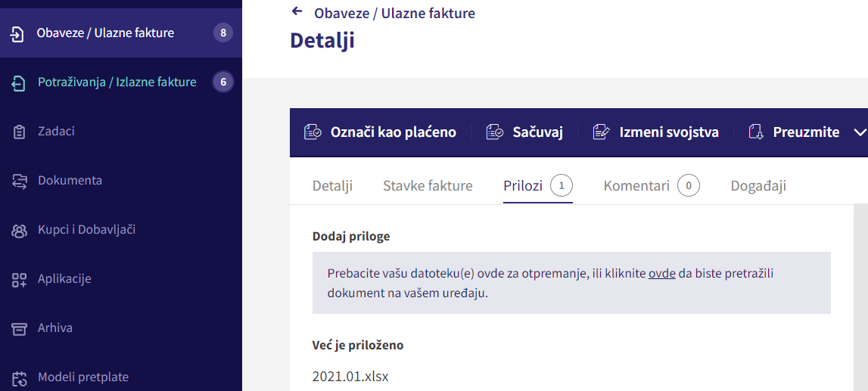Click the back arrow beside Obaveze / Ulazne fakture
Image resolution: width=868 pixels, height=391 pixels.
pyautogui.click(x=297, y=11)
